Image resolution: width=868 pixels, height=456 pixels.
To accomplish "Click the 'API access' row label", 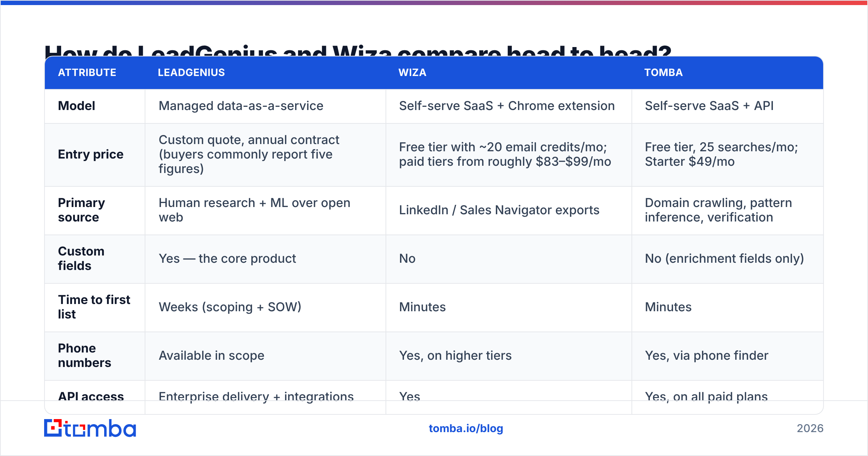I will [x=91, y=396].
